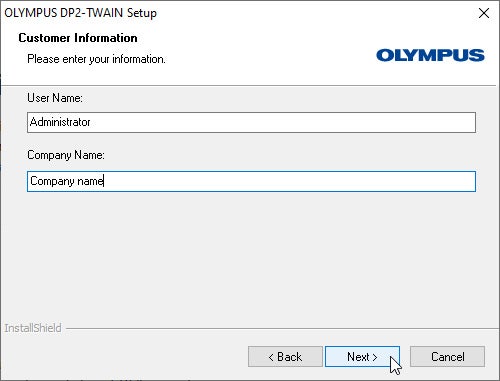
Task: Click the OLYMPUS logo
Action: click(430, 55)
